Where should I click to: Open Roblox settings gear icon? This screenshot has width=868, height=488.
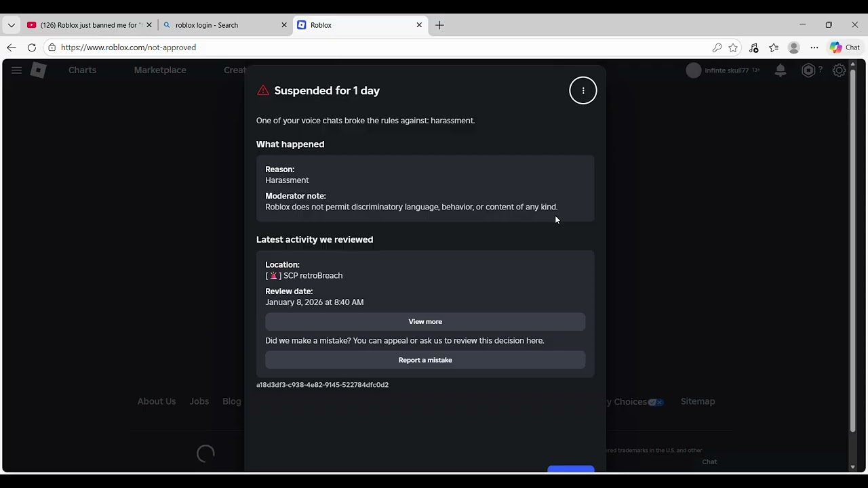840,70
